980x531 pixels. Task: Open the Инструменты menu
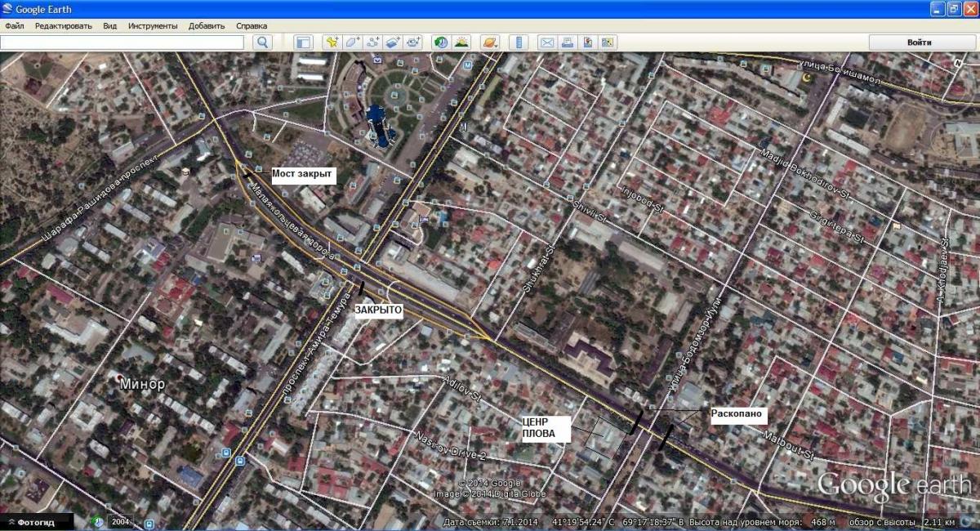click(x=153, y=25)
